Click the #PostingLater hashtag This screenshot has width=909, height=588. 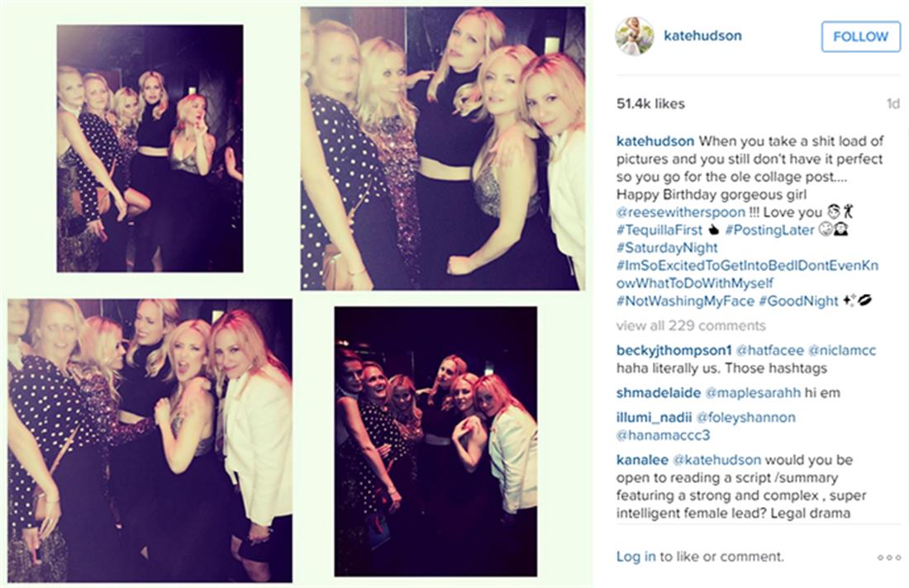[770, 230]
